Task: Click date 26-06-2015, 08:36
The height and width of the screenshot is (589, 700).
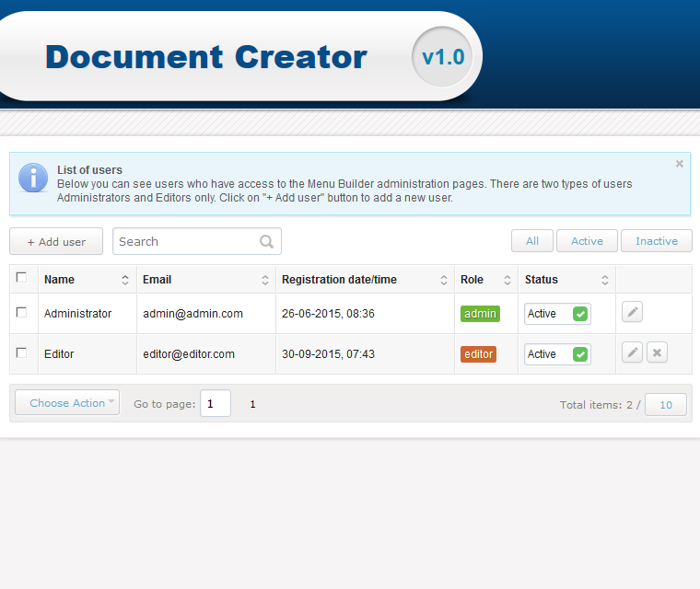Action: (328, 314)
